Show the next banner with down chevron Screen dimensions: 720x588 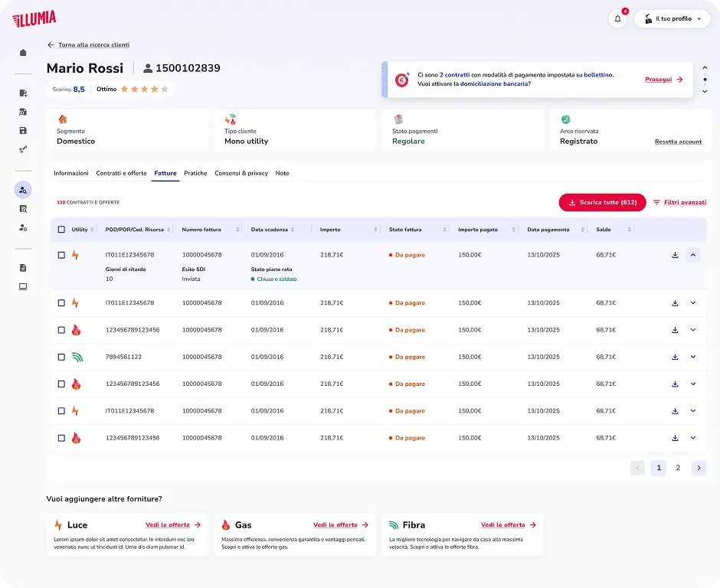coord(705,91)
